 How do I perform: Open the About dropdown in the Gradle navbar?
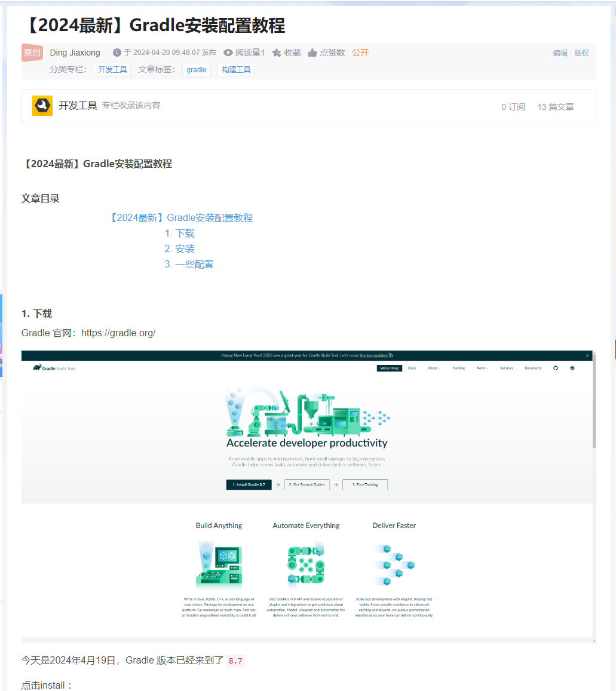434,368
